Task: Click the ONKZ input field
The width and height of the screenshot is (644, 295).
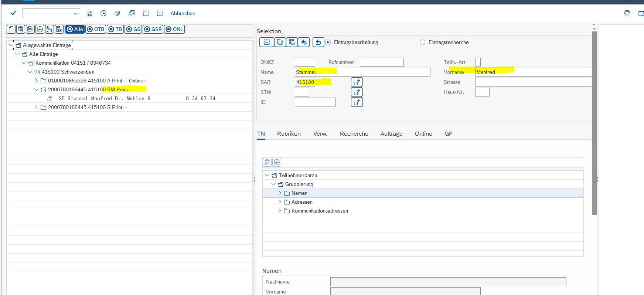Action: tap(305, 62)
